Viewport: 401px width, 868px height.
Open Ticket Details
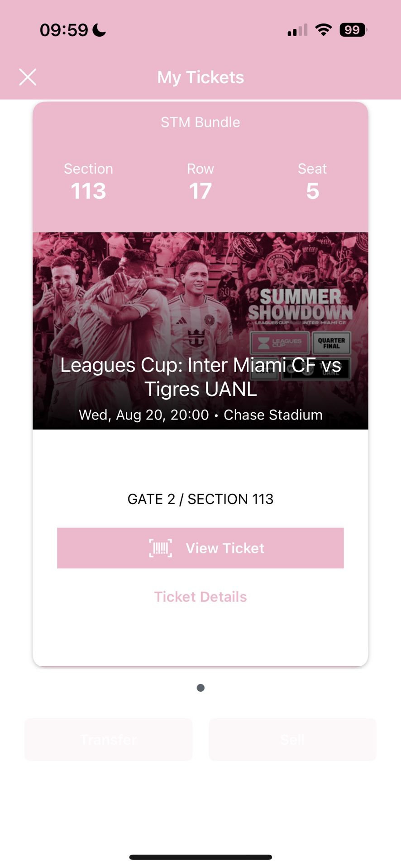[200, 596]
